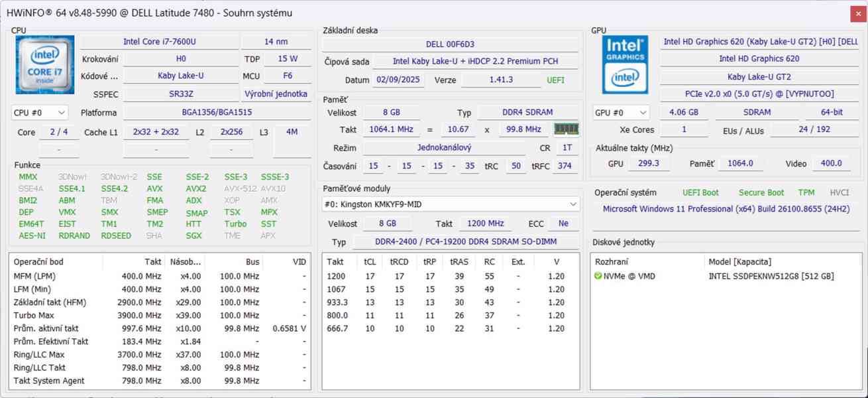Click the DELL 00F6D3 motherboard field
Screen dimensions: 868x398
[x=450, y=44]
